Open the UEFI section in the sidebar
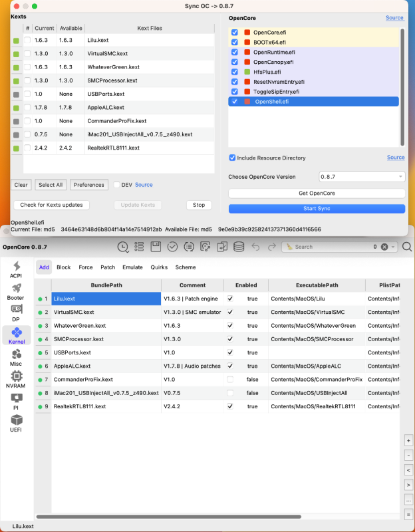415x532 pixels. click(x=16, y=424)
